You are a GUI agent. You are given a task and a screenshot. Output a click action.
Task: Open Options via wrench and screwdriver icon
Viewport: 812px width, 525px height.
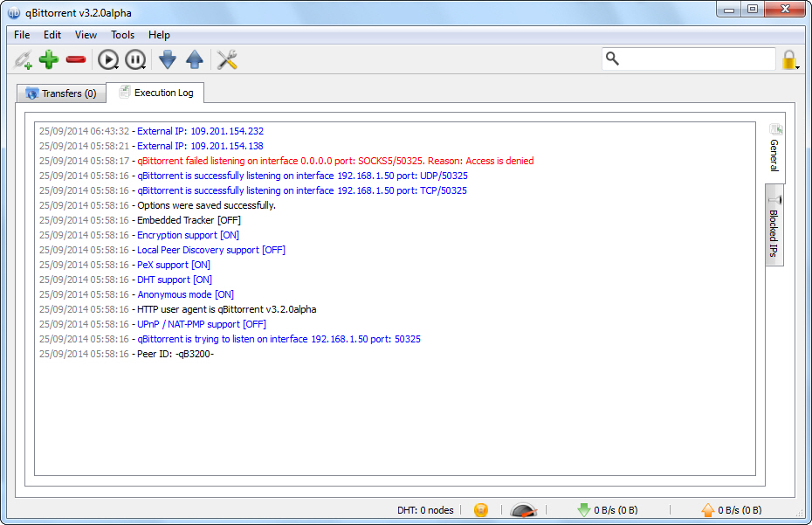(x=227, y=59)
